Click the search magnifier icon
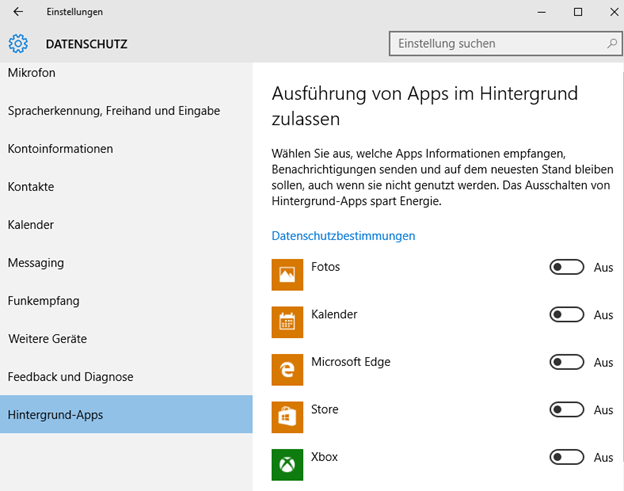624x491 pixels. 612,43
